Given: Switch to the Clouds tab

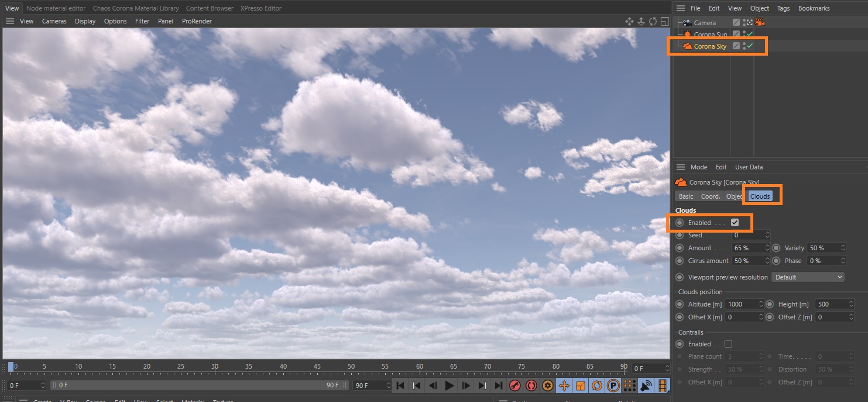Looking at the screenshot, I should (760, 196).
